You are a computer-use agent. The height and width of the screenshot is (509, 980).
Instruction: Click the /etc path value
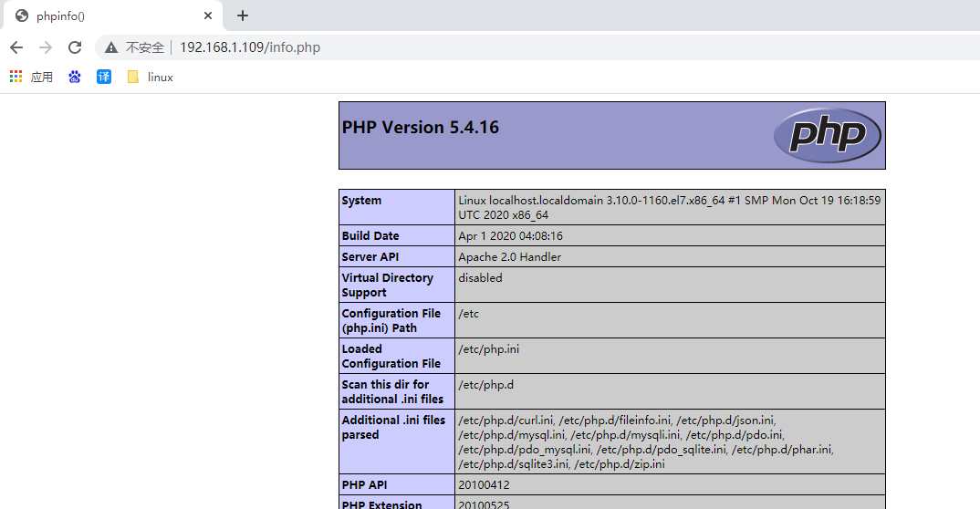pos(469,314)
